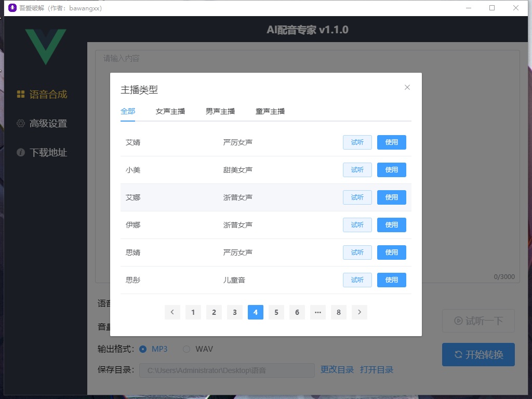Preview 伊娜 voice with 试听

pyautogui.click(x=357, y=224)
